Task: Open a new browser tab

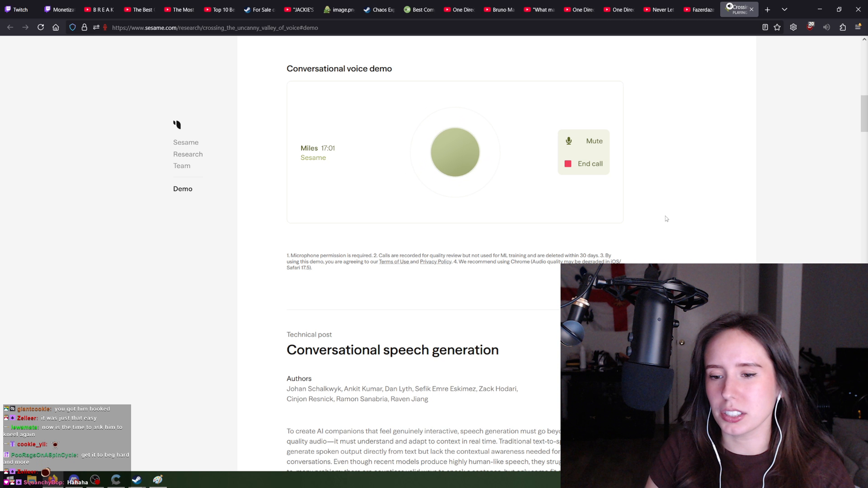Action: [x=768, y=10]
